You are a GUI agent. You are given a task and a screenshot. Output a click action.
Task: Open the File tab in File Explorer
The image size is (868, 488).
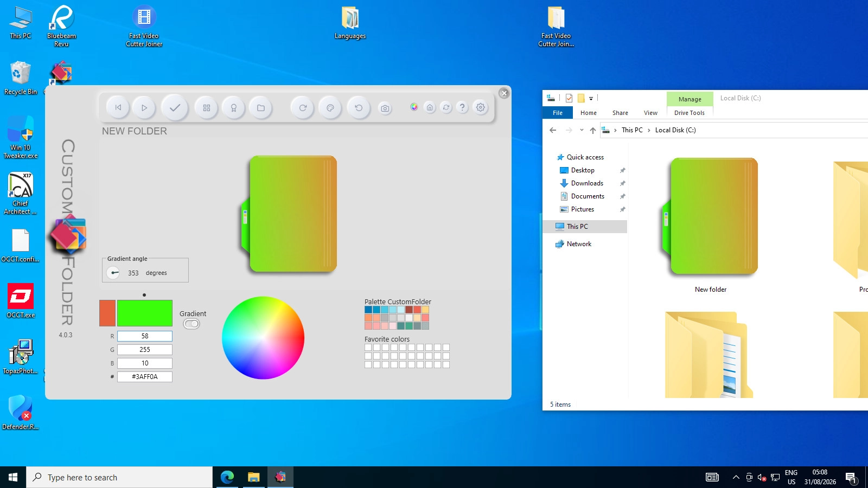click(558, 113)
